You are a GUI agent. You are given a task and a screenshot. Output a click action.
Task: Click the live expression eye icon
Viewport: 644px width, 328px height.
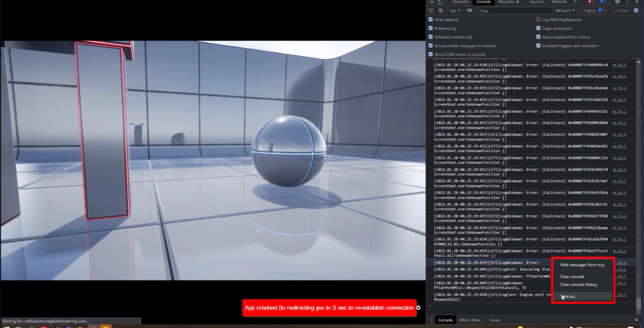[470, 11]
